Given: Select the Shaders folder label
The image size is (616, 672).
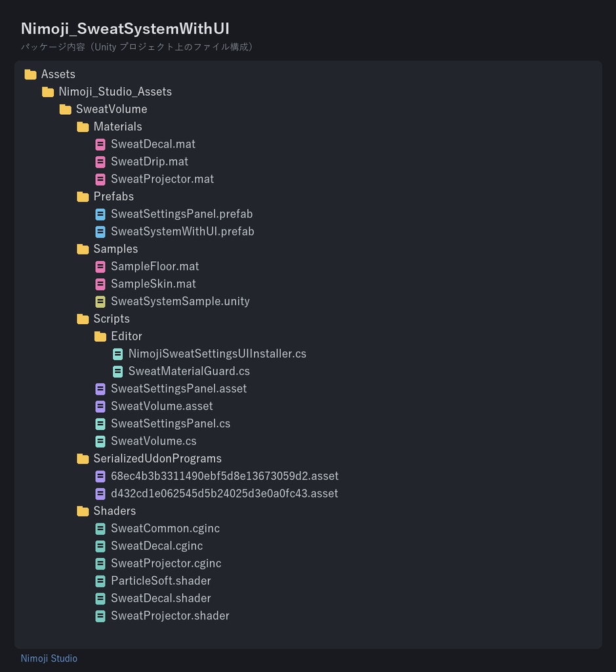Looking at the screenshot, I should tap(114, 511).
